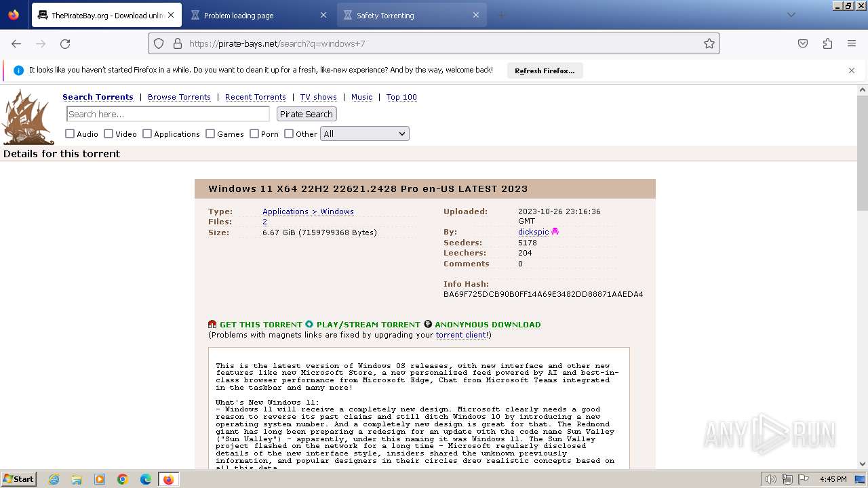Open the Action Center flag icon
This screenshot has height=488, width=868.
click(x=804, y=479)
